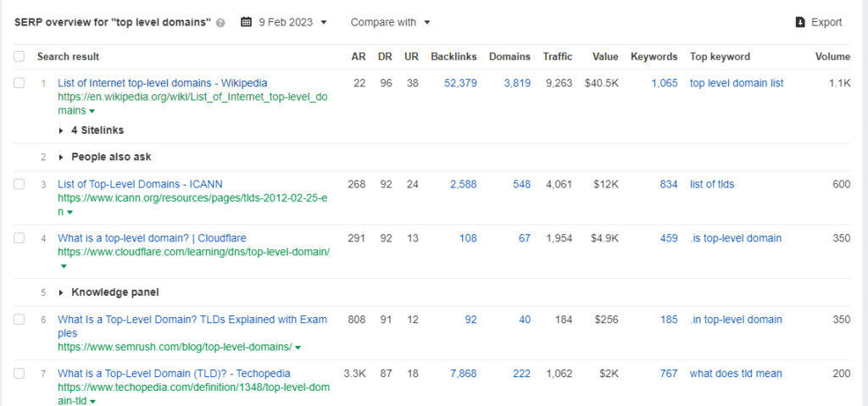The image size is (868, 406).
Task: Click the Keywords column header
Action: pyautogui.click(x=654, y=57)
